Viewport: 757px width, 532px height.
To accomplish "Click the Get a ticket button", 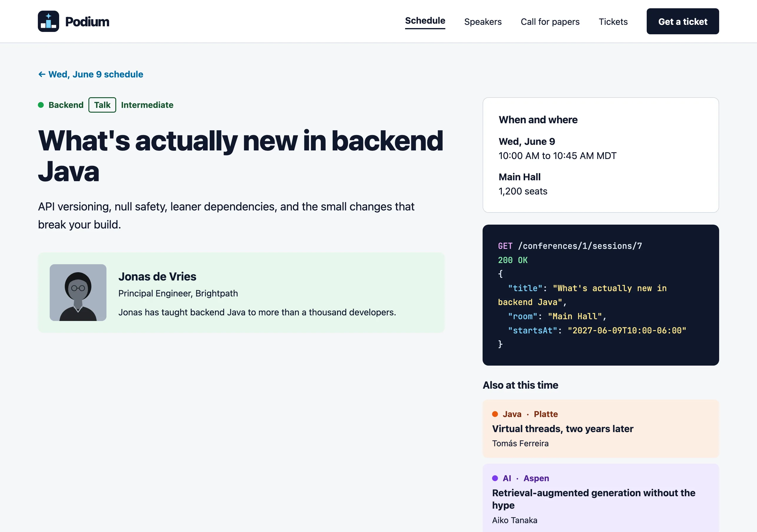I will click(x=682, y=21).
